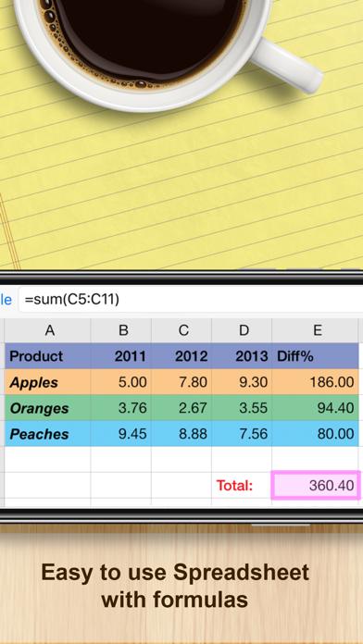Select the Oranges cell
The width and height of the screenshot is (363, 644).
click(x=47, y=408)
